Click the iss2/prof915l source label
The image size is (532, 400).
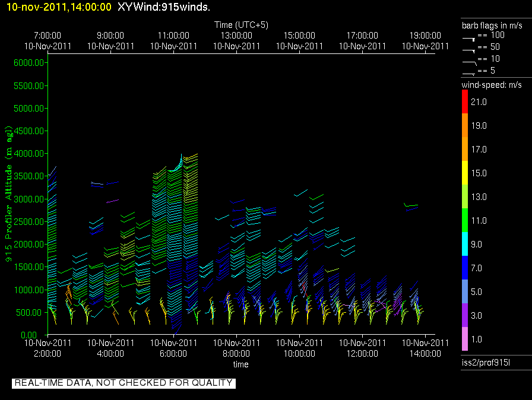tap(486, 363)
